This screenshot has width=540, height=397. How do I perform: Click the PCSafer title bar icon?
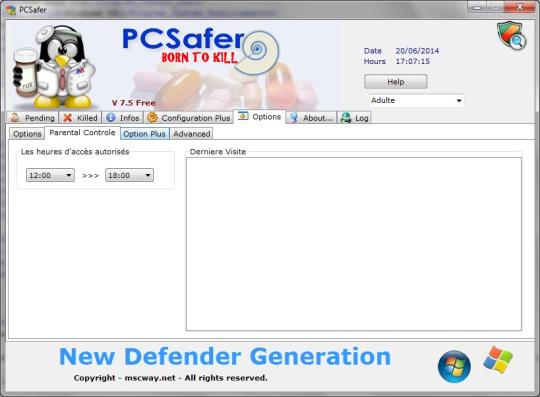[x=11, y=10]
